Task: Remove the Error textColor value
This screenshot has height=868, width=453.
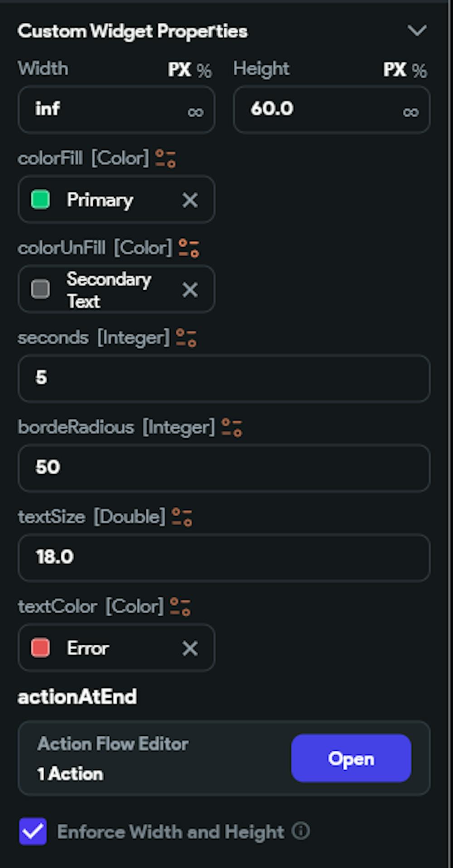Action: tap(190, 648)
